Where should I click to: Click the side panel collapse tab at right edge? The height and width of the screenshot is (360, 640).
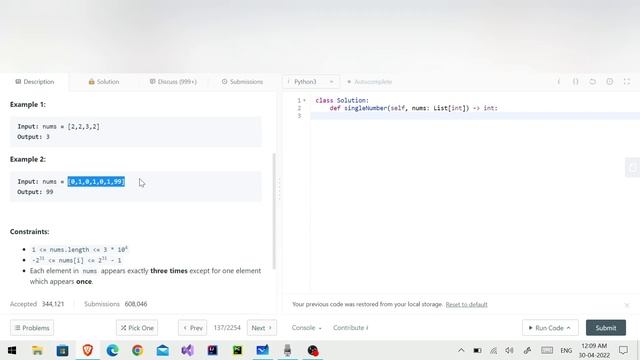632,167
